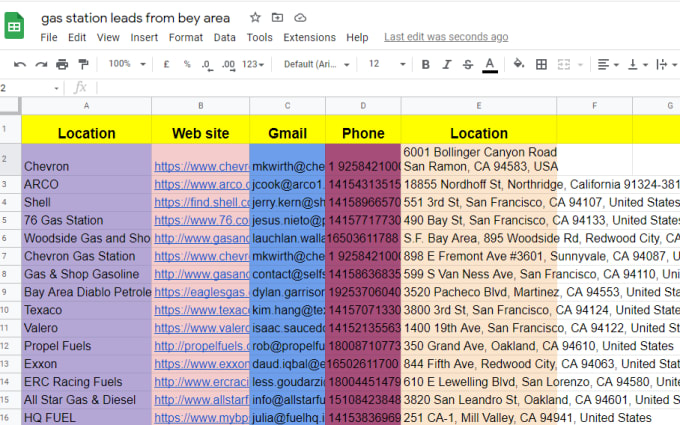Screen dimensions: 680x425
Task: Decrease decimal places
Action: 207,65
